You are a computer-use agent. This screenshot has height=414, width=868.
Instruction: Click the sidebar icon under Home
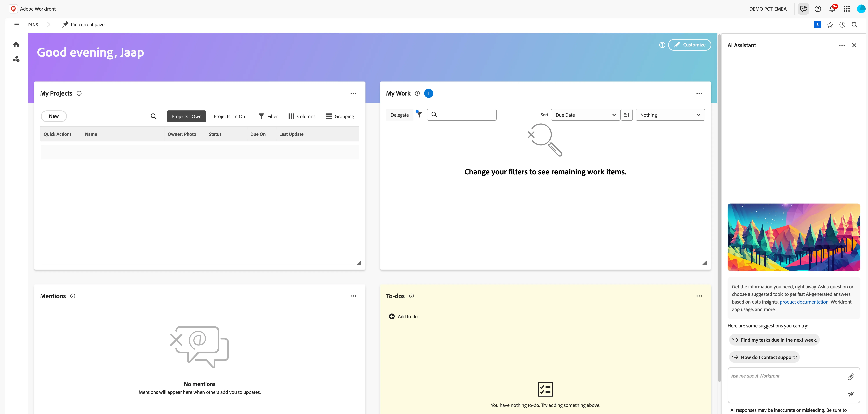tap(16, 59)
